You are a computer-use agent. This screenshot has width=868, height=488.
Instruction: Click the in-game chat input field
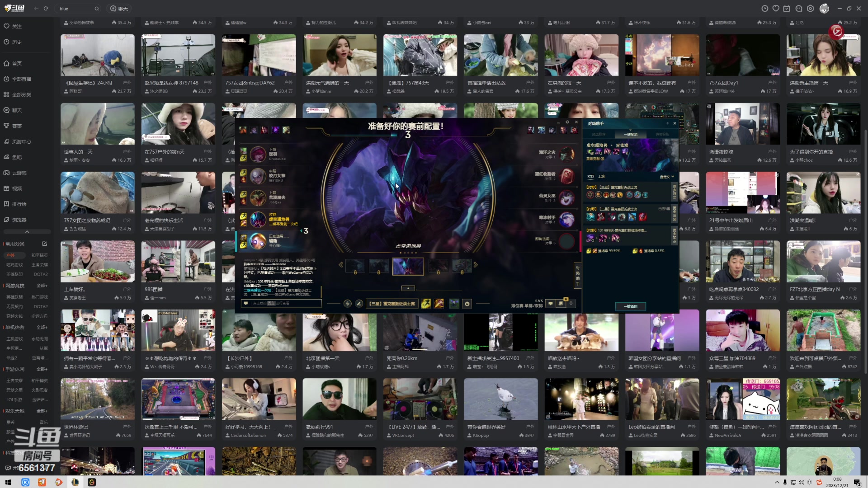[281, 303]
